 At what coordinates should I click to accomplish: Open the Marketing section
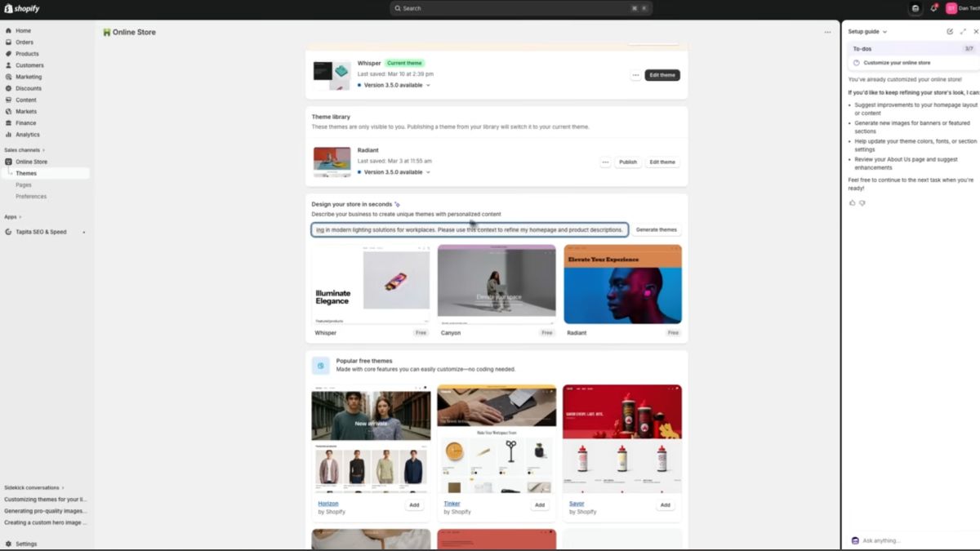[29, 77]
